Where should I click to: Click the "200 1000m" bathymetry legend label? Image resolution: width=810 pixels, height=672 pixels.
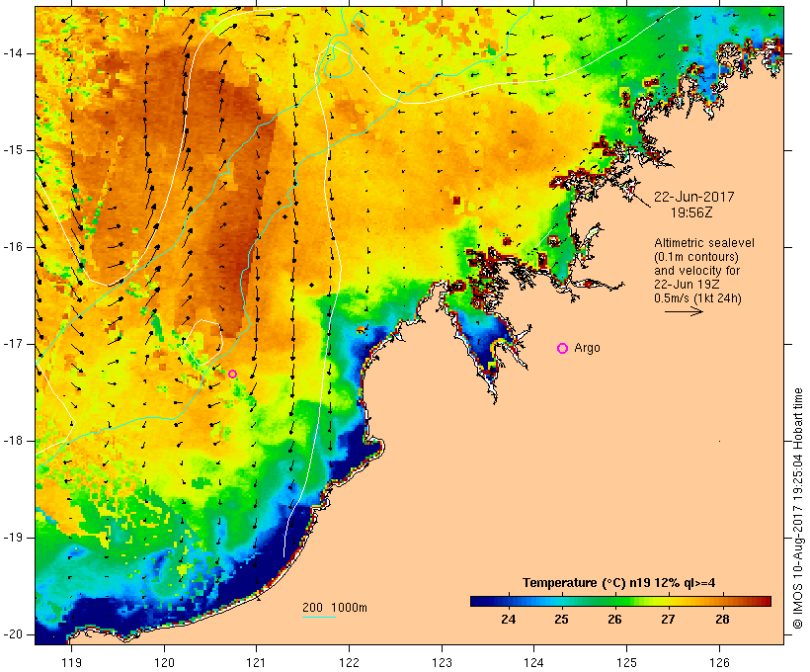click(335, 608)
